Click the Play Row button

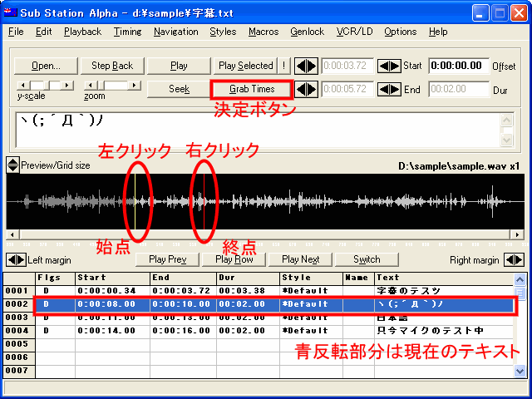click(234, 259)
